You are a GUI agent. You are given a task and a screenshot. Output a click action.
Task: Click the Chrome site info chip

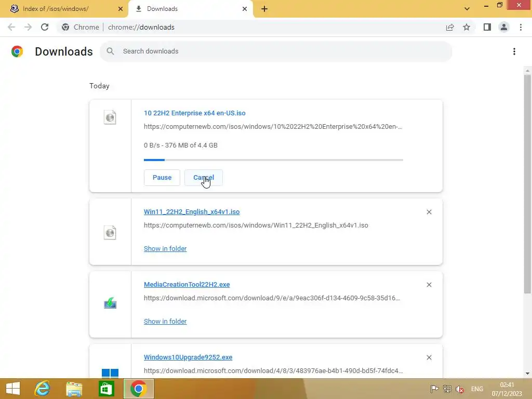82,27
